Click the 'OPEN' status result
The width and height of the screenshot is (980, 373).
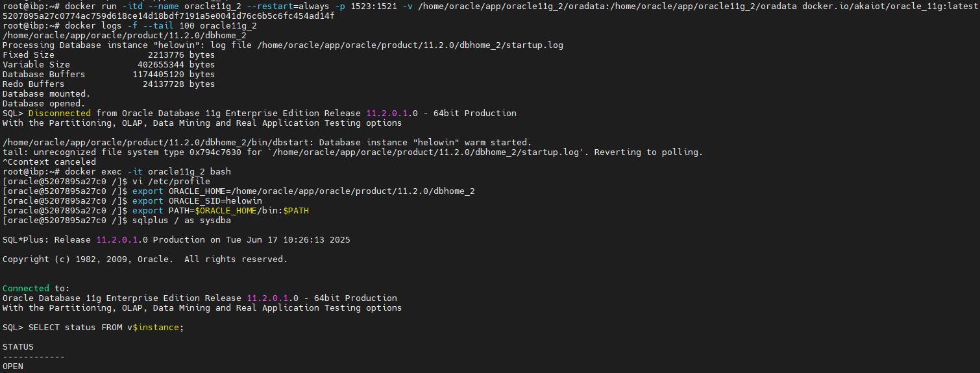pyautogui.click(x=13, y=367)
